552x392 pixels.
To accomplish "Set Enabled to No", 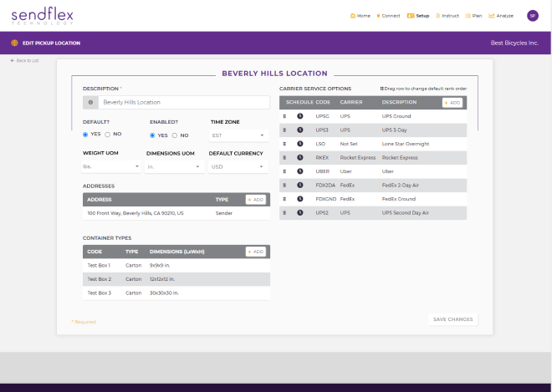I will point(175,135).
